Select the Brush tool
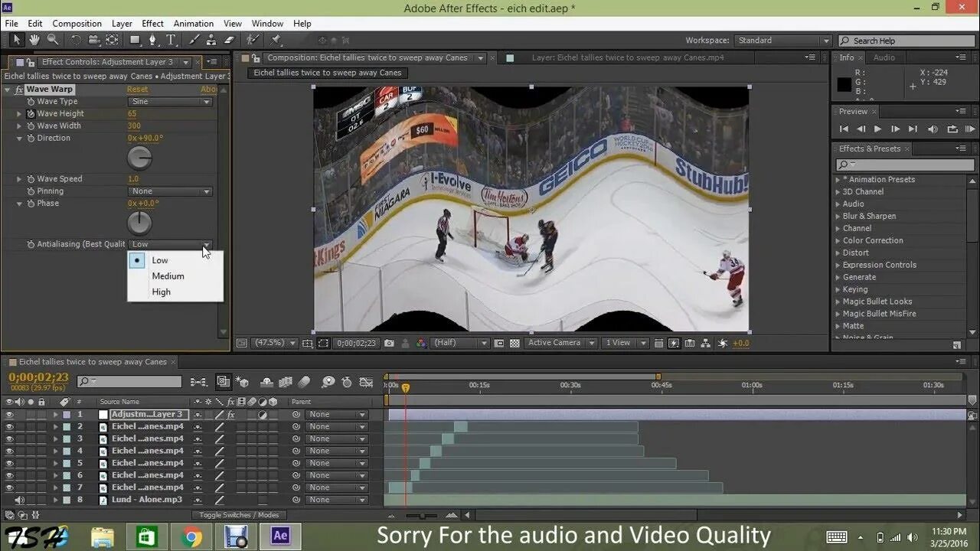980x551 pixels. [194, 40]
